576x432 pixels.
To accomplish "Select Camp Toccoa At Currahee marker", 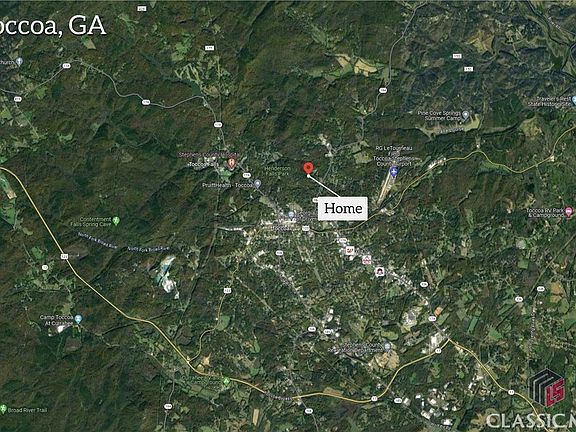I will click(78, 319).
